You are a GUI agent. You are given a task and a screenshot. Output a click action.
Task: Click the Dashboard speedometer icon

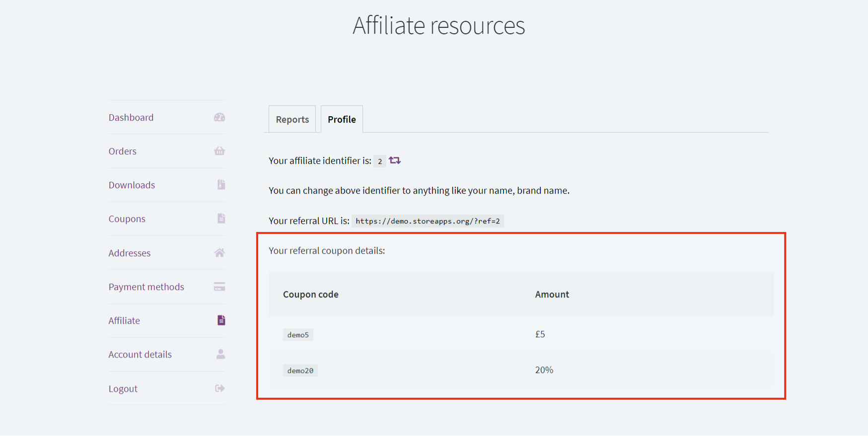click(219, 117)
